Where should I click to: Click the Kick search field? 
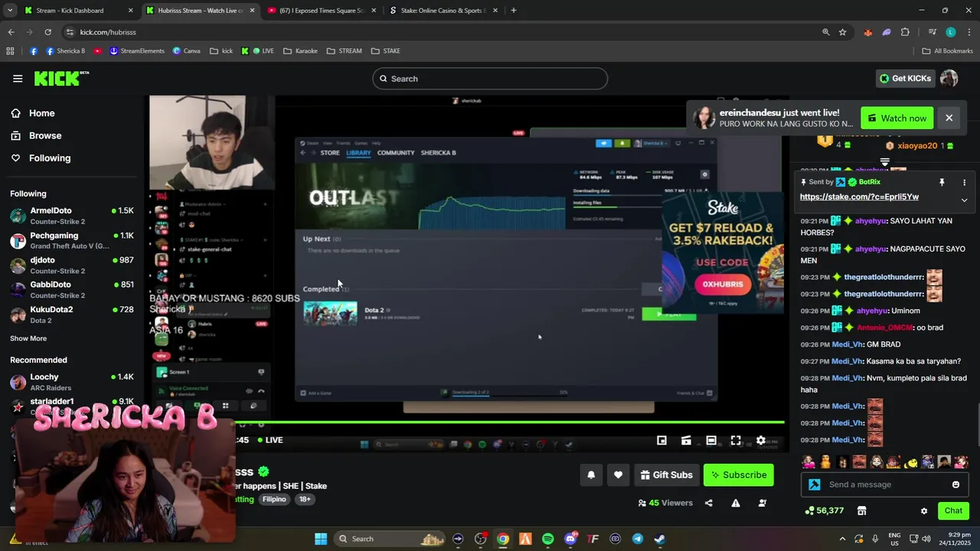[x=490, y=79]
